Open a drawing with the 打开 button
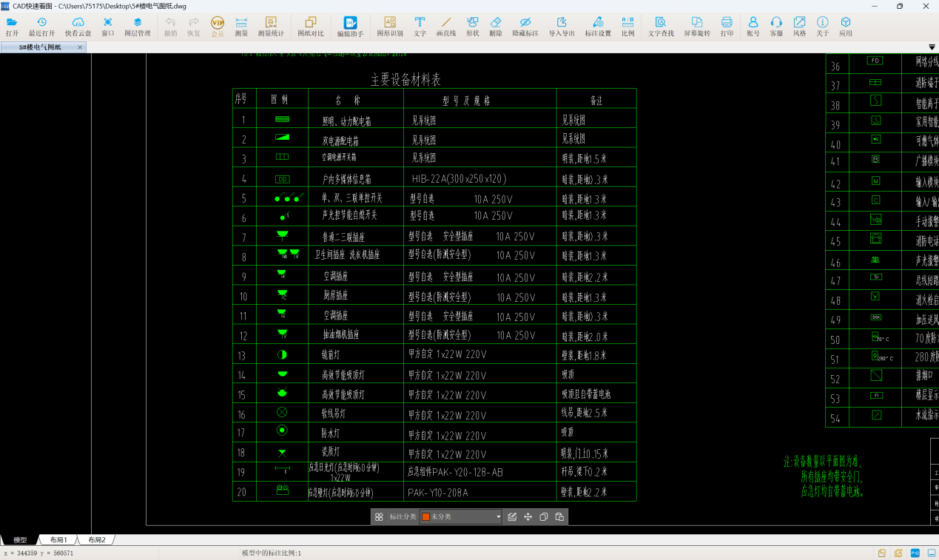Screen dimensions: 939x560 12,27
